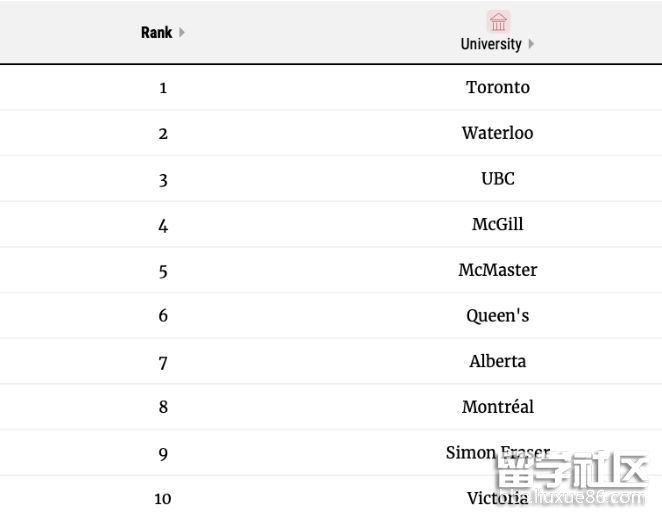
Task: Click the Rank column header label
Action: coord(156,32)
